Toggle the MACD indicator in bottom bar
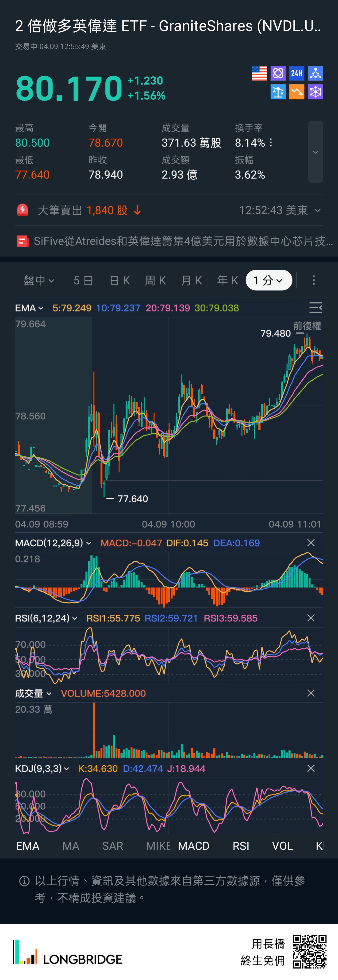This screenshot has height=980, width=338. point(193,846)
